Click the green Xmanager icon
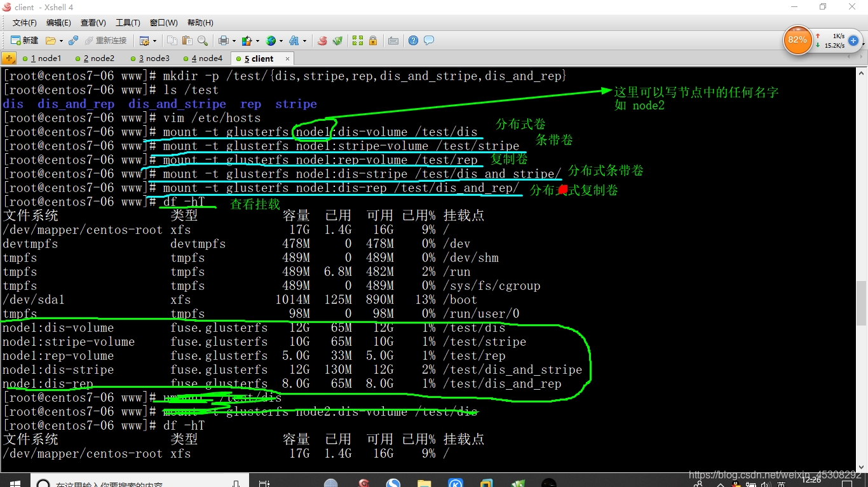The image size is (868, 487). 338,41
